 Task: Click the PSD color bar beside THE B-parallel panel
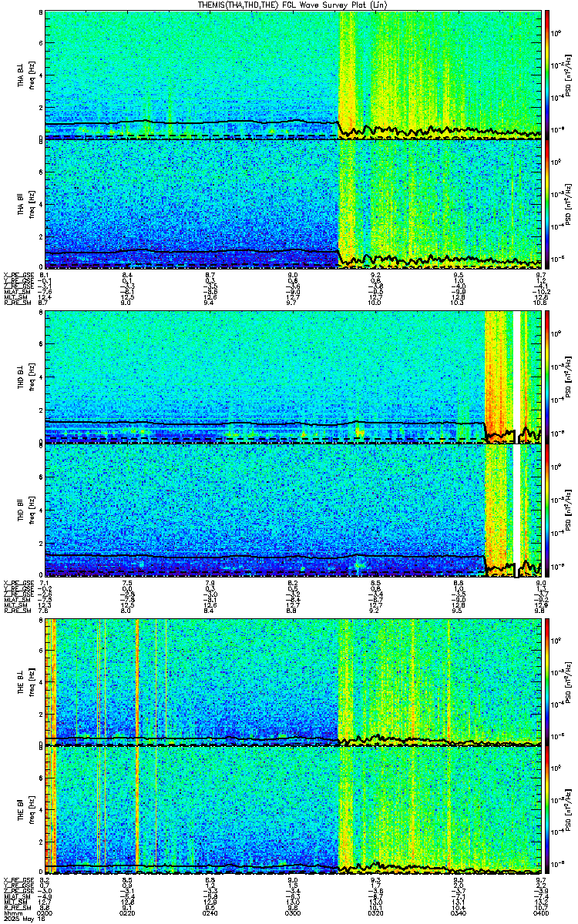(x=547, y=810)
